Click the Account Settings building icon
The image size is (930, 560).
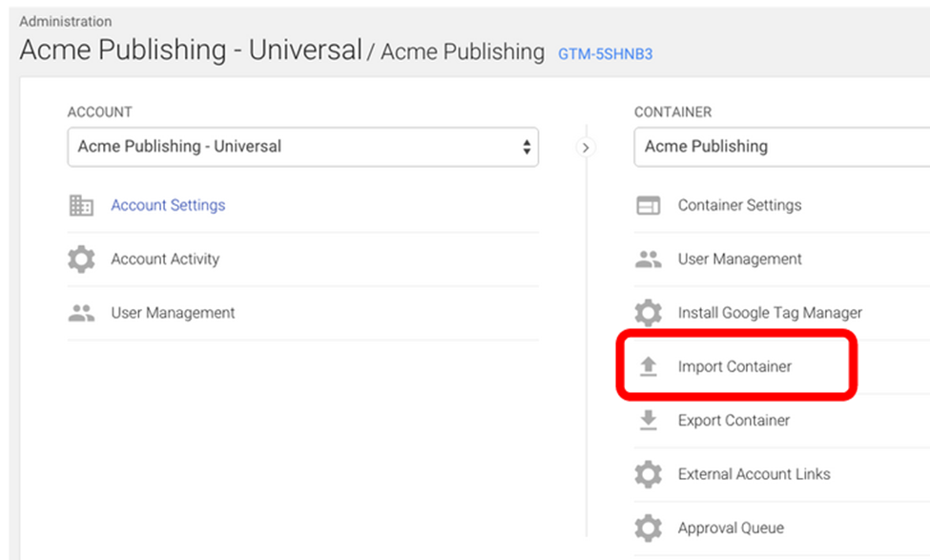[81, 205]
